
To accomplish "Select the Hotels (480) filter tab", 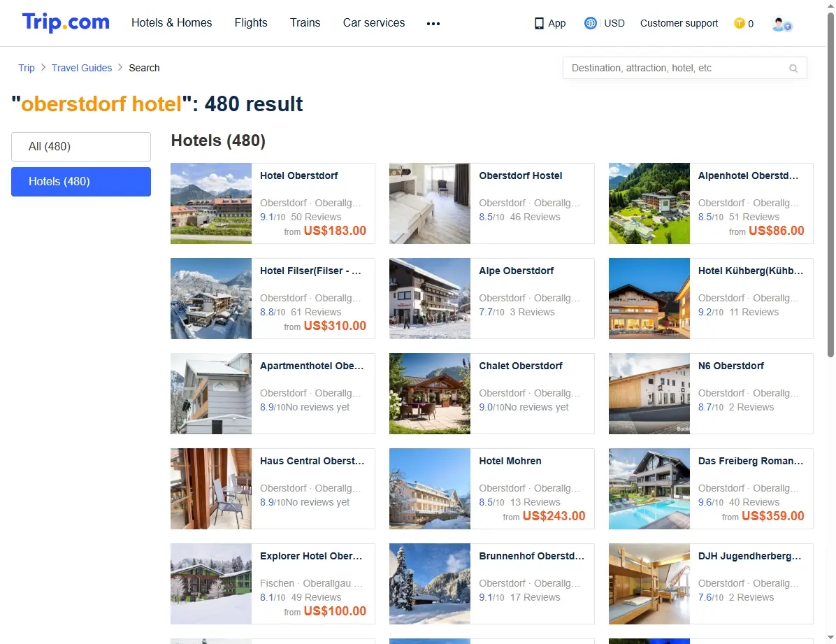I will pyautogui.click(x=81, y=181).
